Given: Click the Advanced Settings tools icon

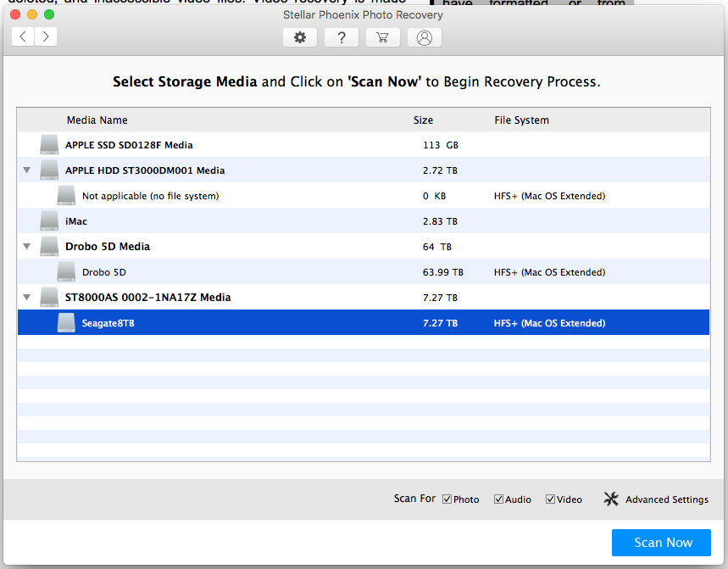Looking at the screenshot, I should [611, 499].
